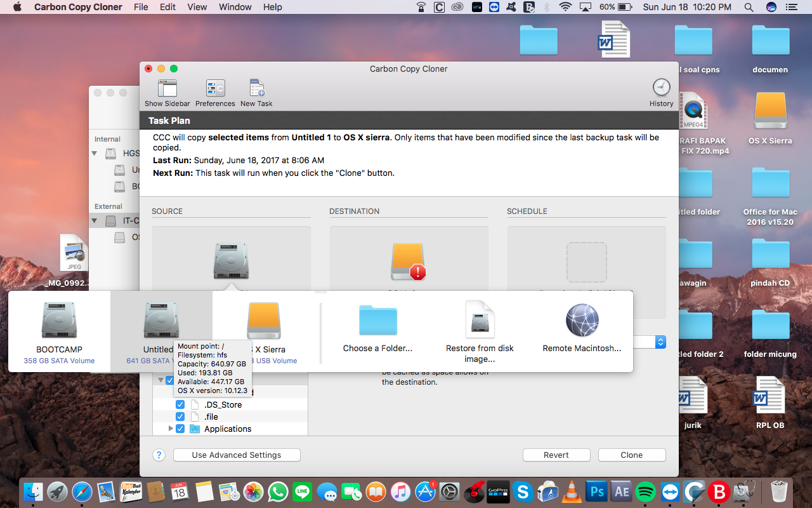Toggle the Applications folder checkbox
The width and height of the screenshot is (812, 508).
(180, 429)
